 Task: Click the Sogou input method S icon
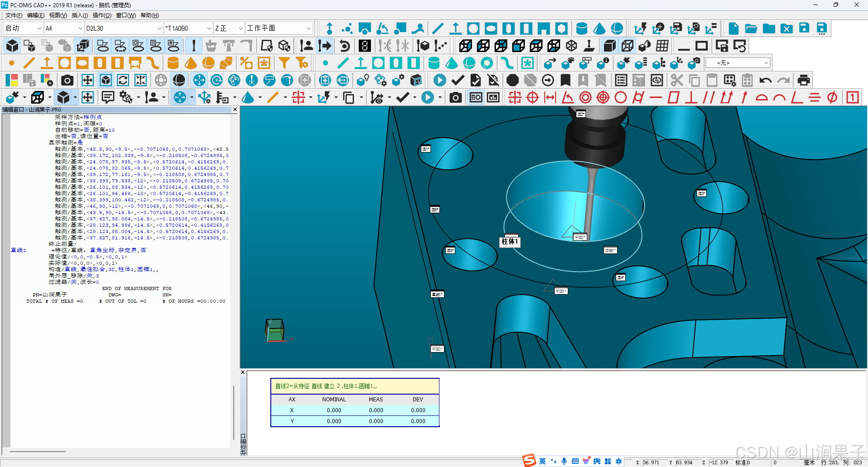pyautogui.click(x=529, y=461)
